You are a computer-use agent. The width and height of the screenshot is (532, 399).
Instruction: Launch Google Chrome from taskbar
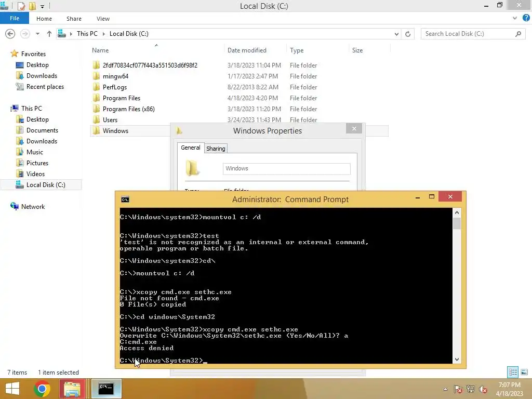[42, 389]
